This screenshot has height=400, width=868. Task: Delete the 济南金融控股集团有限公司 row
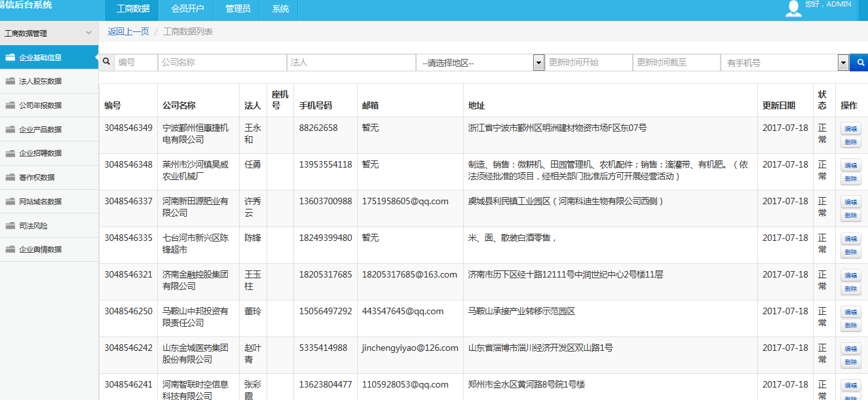[850, 289]
